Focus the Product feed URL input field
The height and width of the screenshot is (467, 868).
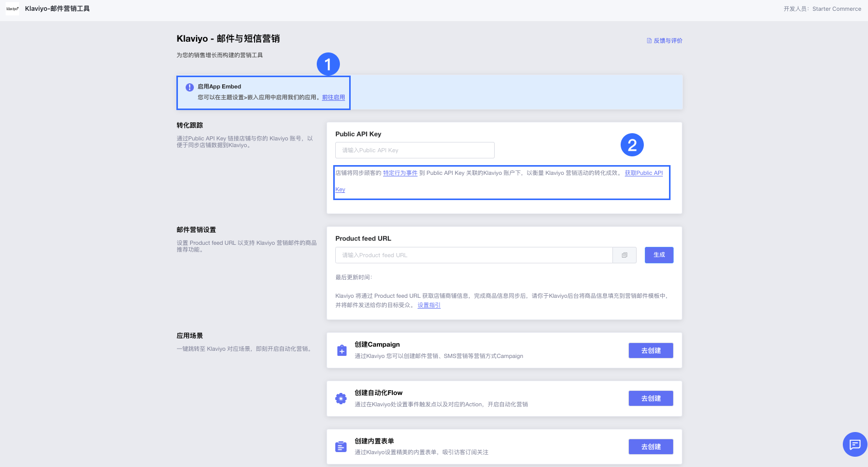(x=474, y=255)
